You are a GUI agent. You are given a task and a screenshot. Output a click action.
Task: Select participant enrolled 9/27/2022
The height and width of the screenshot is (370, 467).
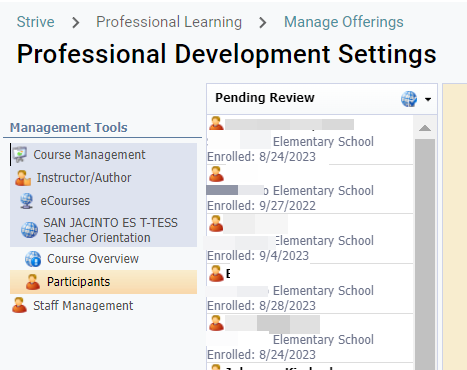tap(310, 189)
